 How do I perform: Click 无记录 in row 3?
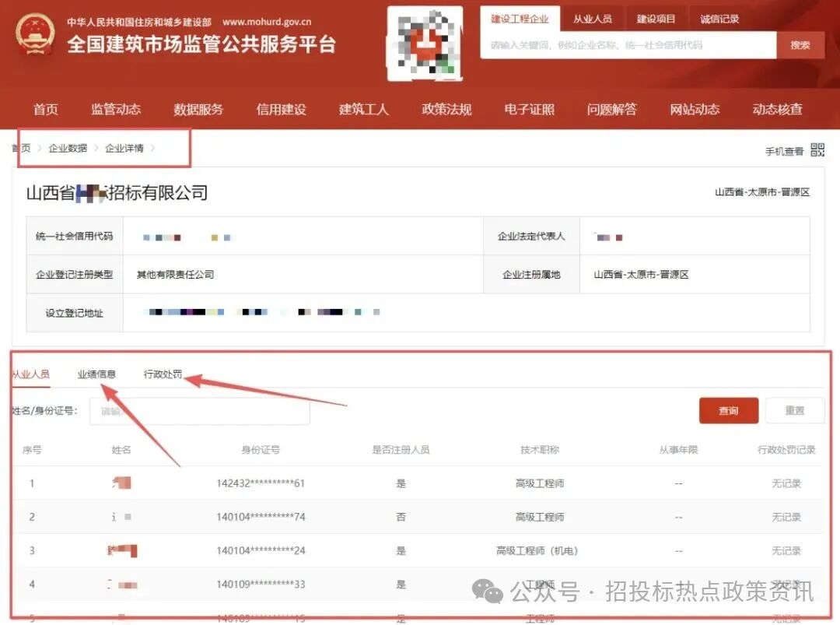coord(786,550)
